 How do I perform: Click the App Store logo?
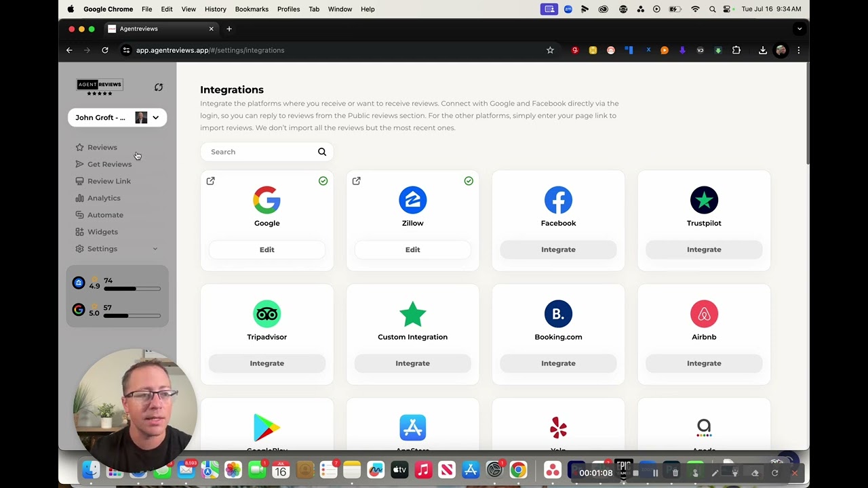[412, 428]
